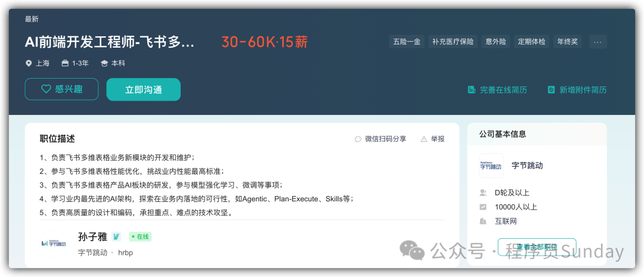Click the 完善在线简历 document icon

click(x=472, y=90)
